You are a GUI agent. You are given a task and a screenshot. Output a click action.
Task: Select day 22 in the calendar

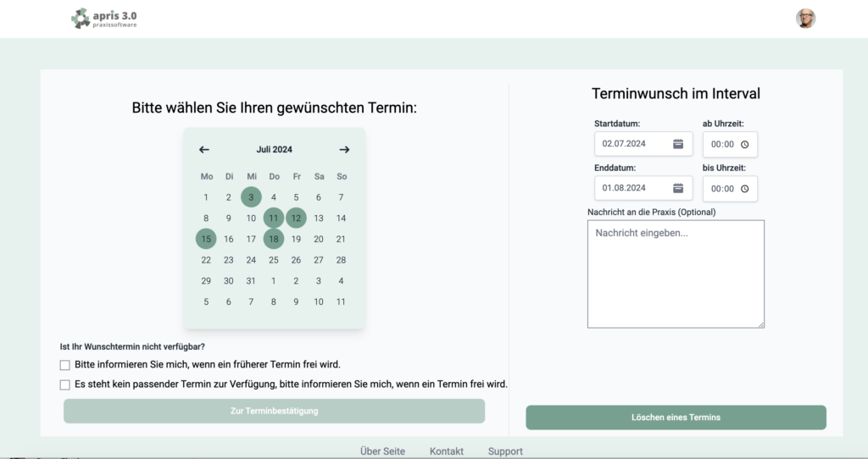(206, 260)
